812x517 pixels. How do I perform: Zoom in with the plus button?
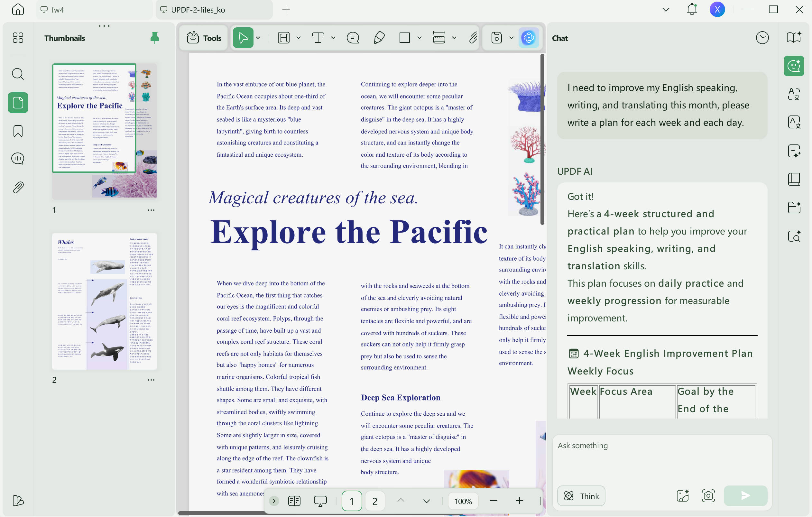(x=519, y=501)
